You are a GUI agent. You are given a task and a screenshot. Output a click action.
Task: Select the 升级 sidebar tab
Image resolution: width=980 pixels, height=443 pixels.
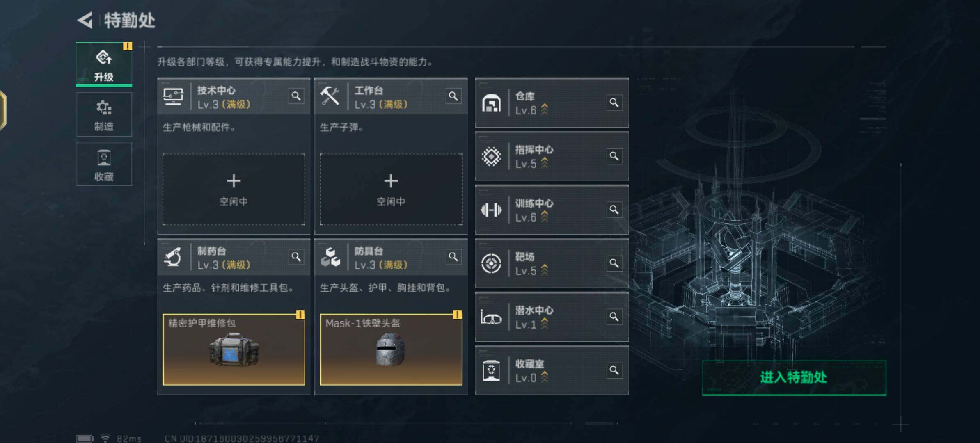coord(104,64)
